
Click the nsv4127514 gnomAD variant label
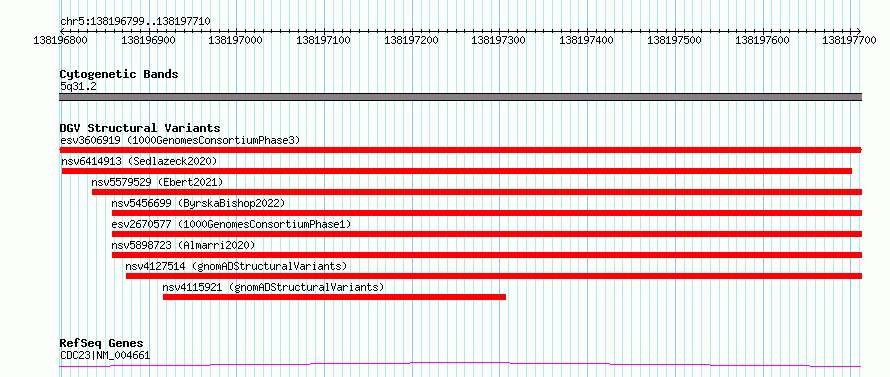pos(236,266)
